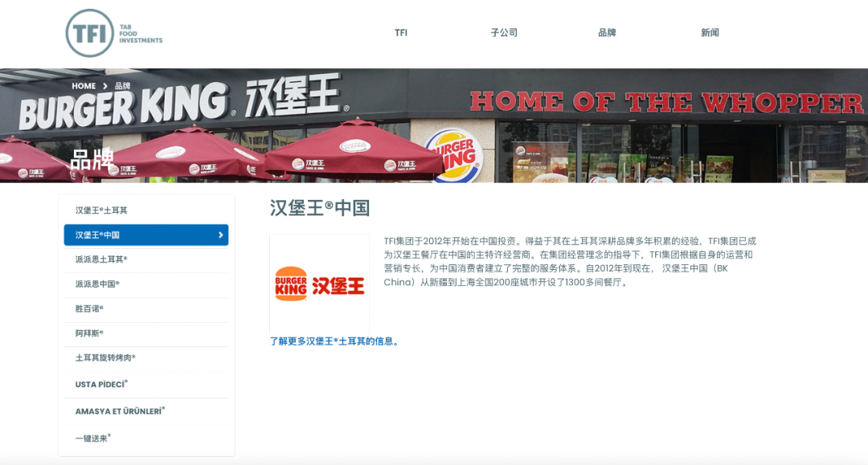Open the 子公司 navigation menu
Screen dimensions: 868x465
click(504, 33)
